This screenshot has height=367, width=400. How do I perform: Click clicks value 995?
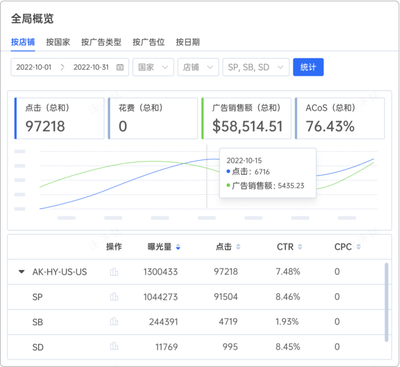pyautogui.click(x=230, y=347)
